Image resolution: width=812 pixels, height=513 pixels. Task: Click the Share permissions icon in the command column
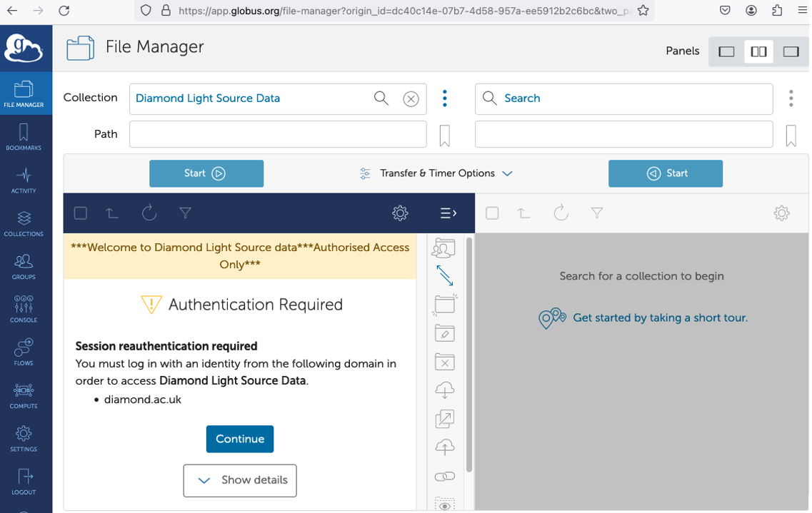point(444,248)
